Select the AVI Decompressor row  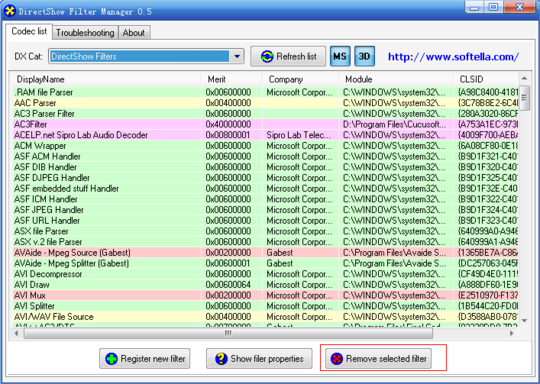click(266, 274)
